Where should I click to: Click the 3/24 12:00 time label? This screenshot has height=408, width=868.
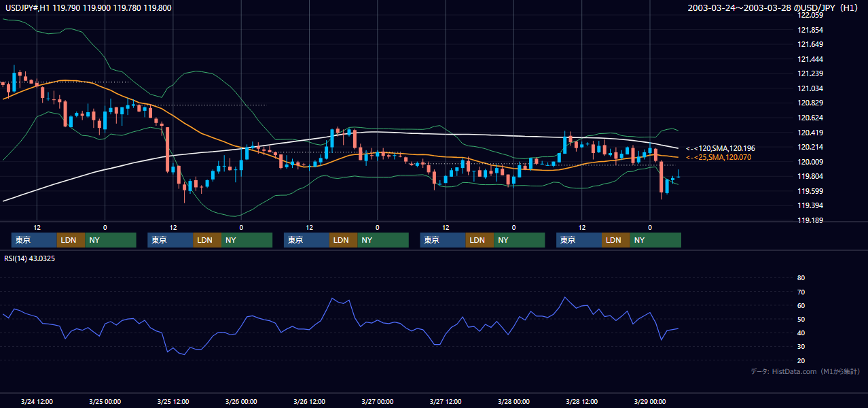[x=37, y=401]
